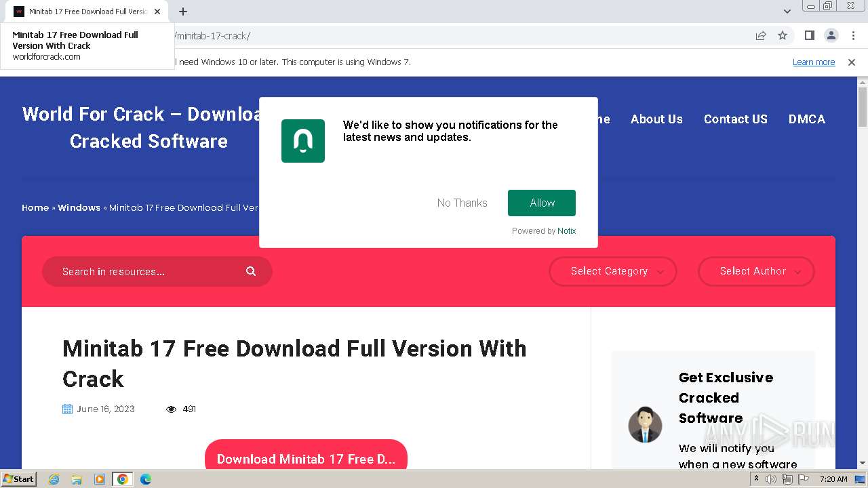Click the Allow notifications button
868x488 pixels.
coord(542,203)
